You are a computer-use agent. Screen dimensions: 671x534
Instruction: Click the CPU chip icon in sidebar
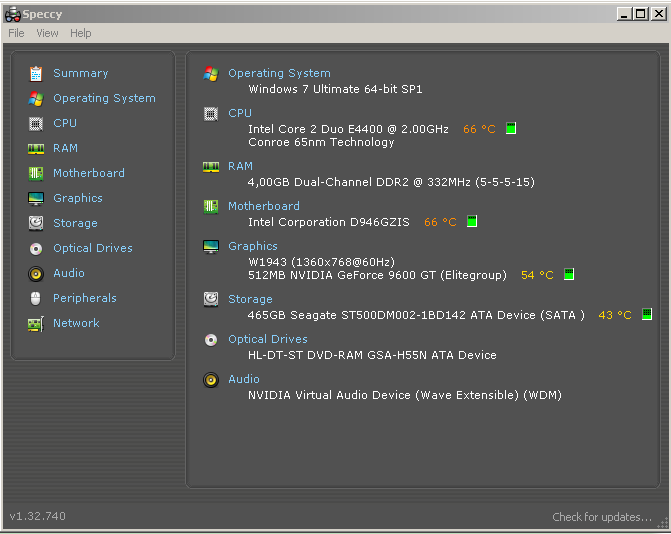click(x=36, y=124)
